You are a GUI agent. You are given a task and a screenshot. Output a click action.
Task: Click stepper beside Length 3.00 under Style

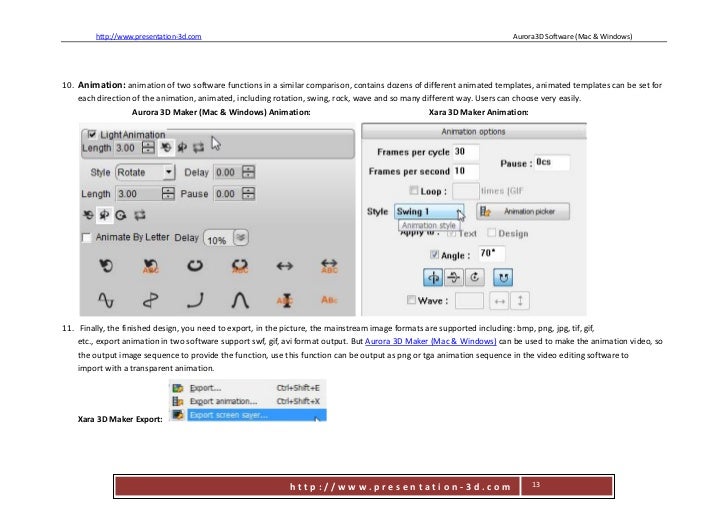click(x=168, y=194)
